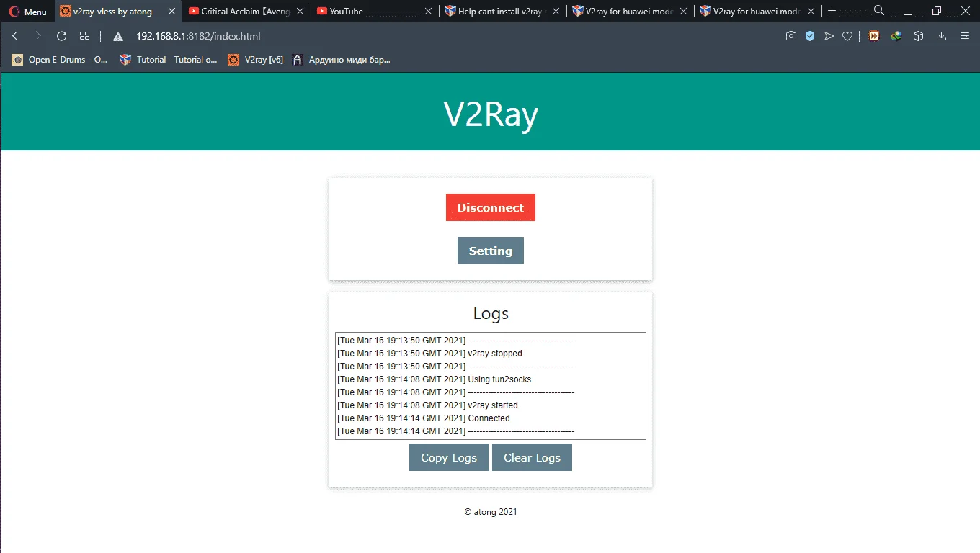This screenshot has width=980, height=553.
Task: Go back to the previous page
Action: [15, 36]
